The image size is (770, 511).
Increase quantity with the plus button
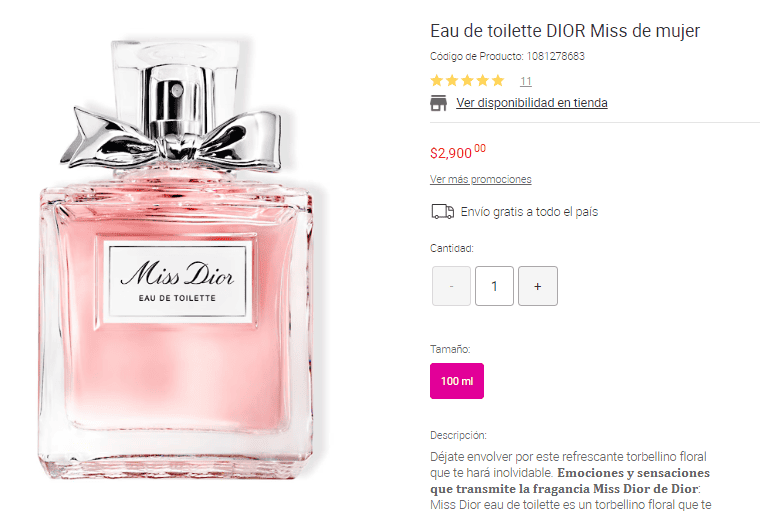538,286
